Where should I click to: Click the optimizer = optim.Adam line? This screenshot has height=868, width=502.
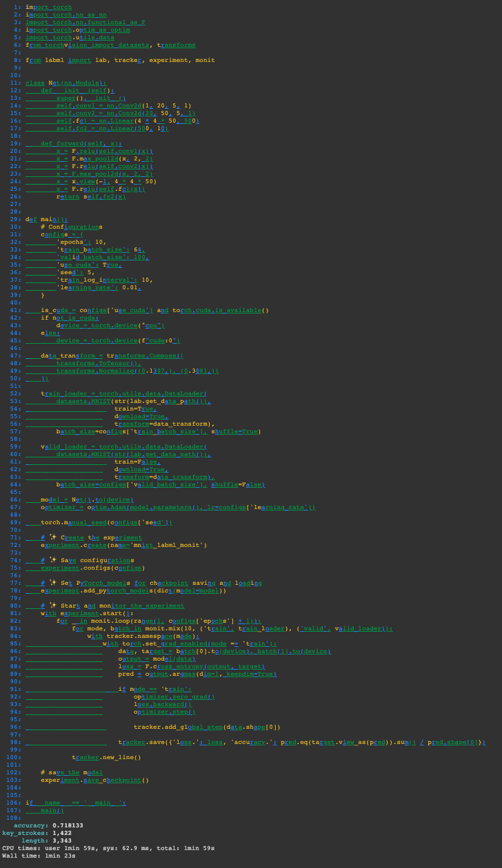click(178, 507)
